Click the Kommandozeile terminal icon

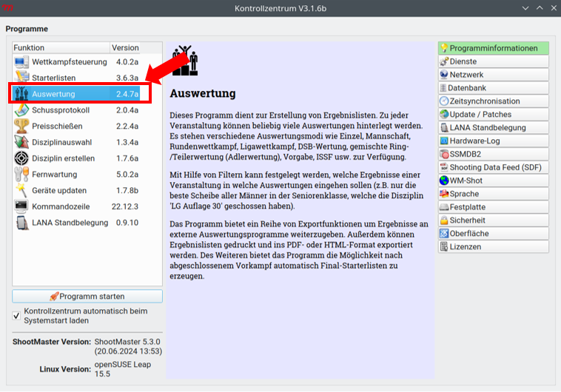21,206
